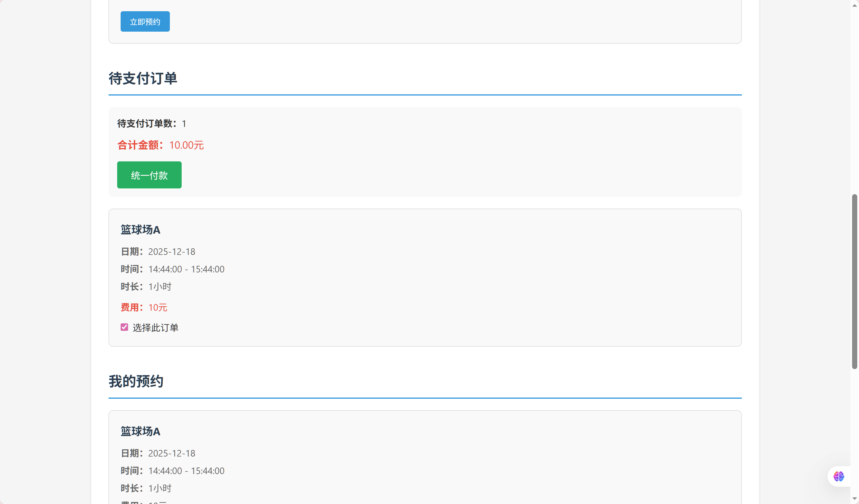Uncheck the 选择此订单 checkbox

(124, 327)
